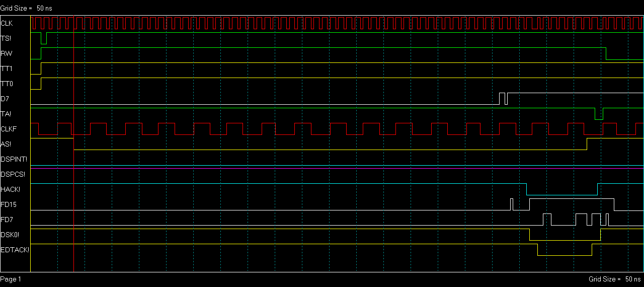Select the AS! signal label
The image size is (644, 287).
pos(6,145)
